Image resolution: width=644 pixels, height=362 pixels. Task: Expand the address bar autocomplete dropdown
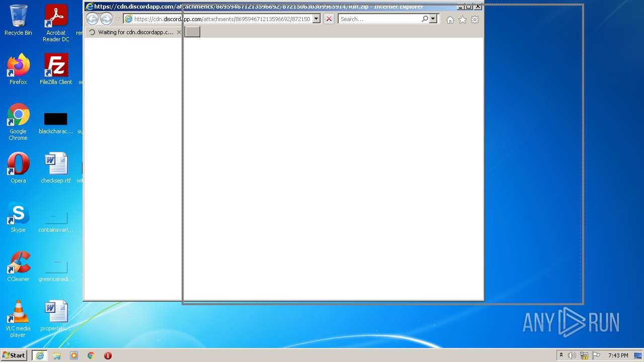click(x=316, y=19)
